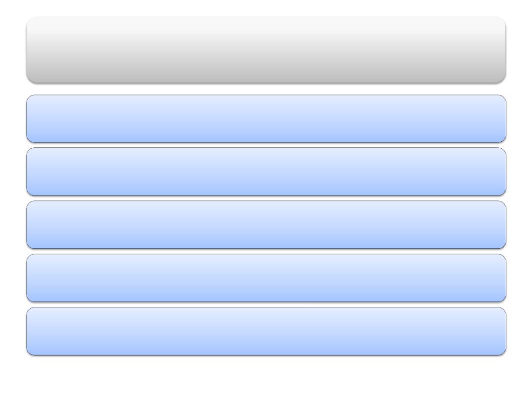
Task: Focus the gray rounded rectangle at the top
Action: [x=266, y=49]
